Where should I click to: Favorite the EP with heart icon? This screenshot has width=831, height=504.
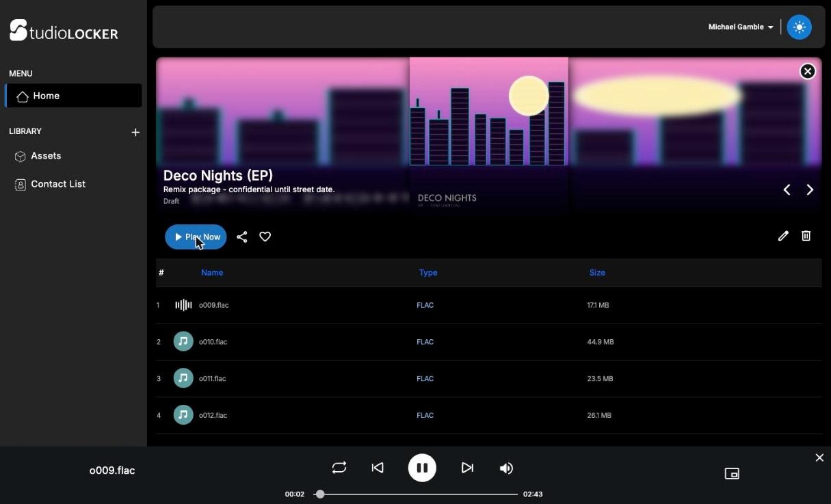pos(265,237)
